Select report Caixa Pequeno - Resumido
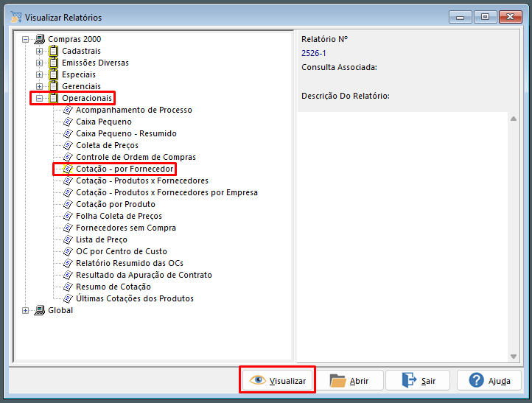Viewport: 532px width, 403px height. (x=126, y=133)
